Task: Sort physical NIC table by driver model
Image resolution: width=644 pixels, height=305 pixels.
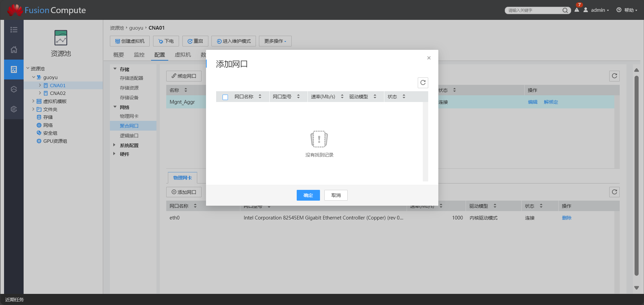Action: tap(495, 206)
